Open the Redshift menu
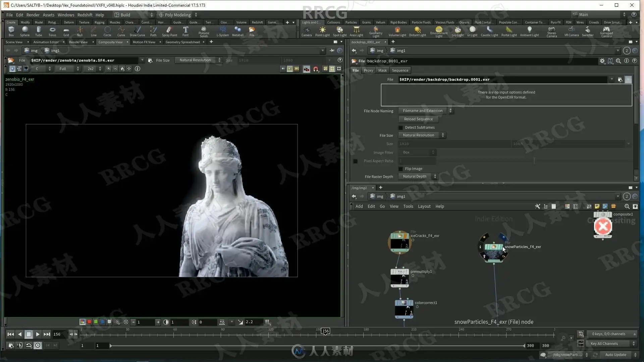 (x=85, y=15)
